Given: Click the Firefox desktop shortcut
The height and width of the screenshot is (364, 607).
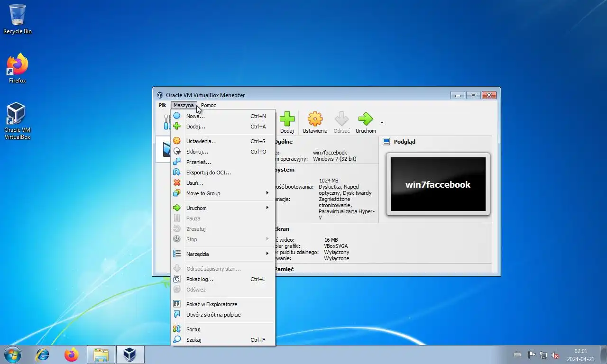Looking at the screenshot, I should pyautogui.click(x=18, y=68).
